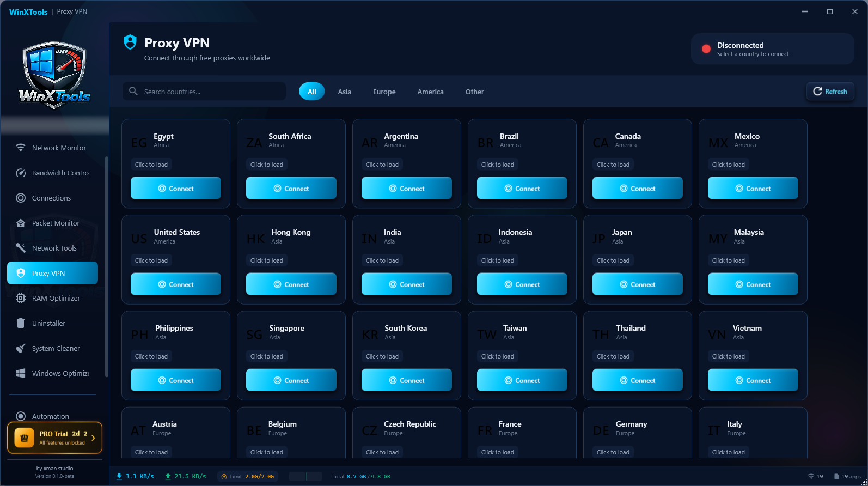Click the Connections sidebar icon
Viewport: 868px width, 486px height.
coord(21,198)
